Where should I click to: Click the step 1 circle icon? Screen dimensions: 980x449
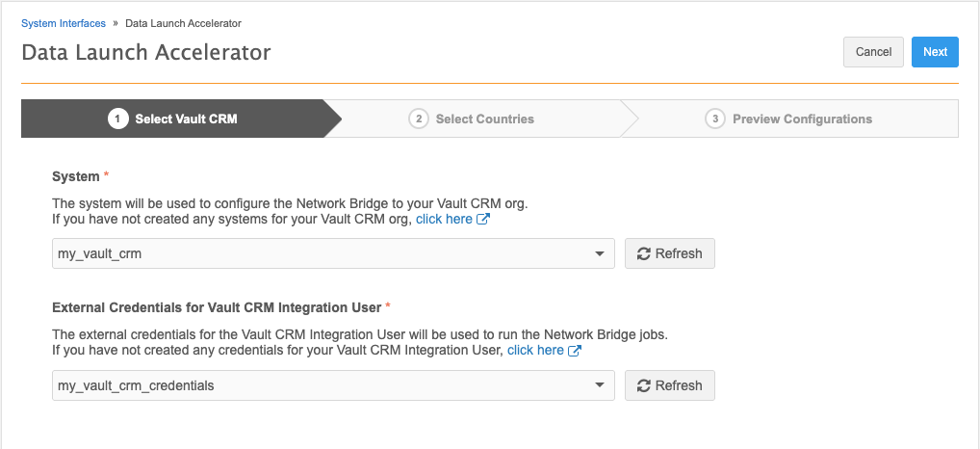118,119
